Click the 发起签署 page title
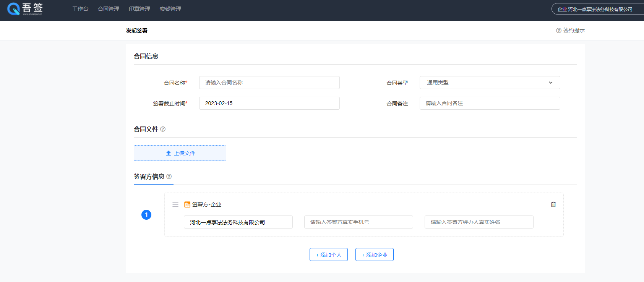The width and height of the screenshot is (644, 282). tap(137, 31)
